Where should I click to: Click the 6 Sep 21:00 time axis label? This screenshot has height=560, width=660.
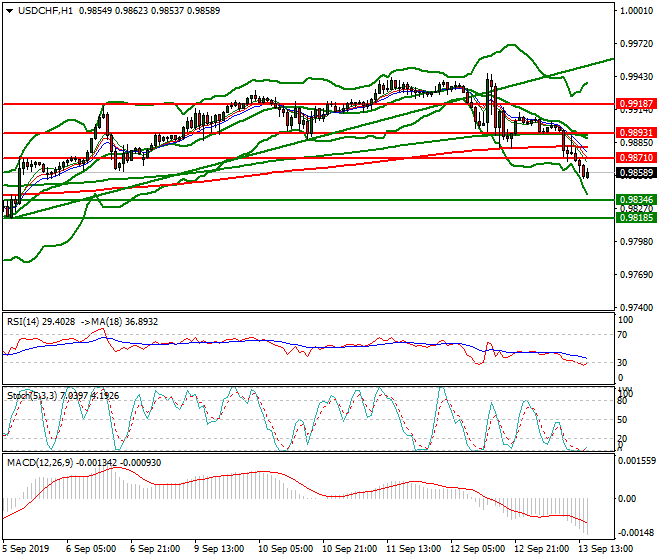point(155,549)
